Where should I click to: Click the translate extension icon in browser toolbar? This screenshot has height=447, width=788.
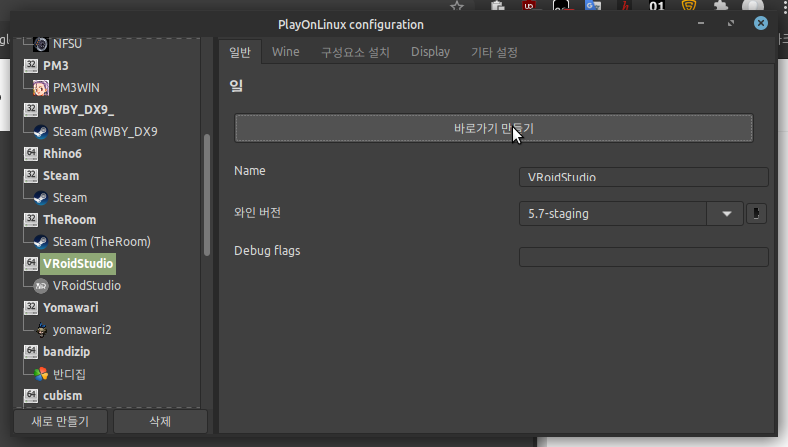[x=593, y=6]
